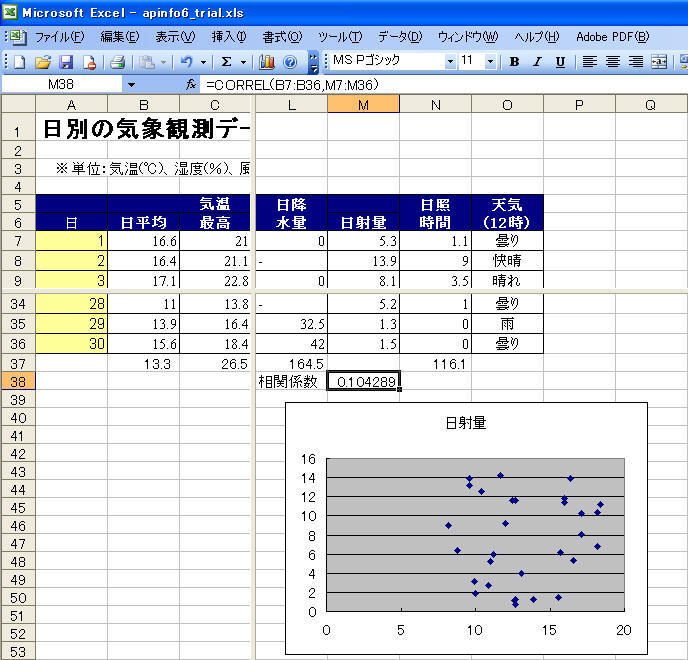Expand the font name dropdown
The width and height of the screenshot is (688, 660).
point(449,62)
